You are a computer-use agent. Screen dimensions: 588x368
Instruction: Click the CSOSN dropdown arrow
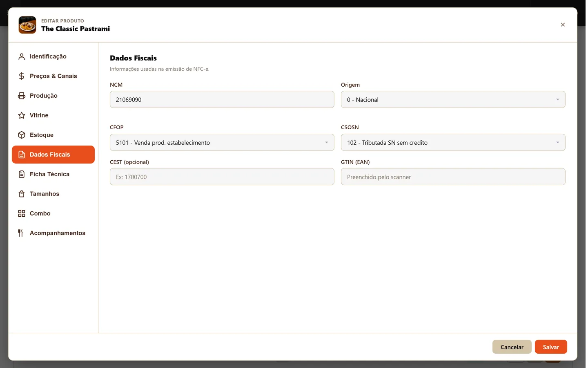(x=557, y=143)
